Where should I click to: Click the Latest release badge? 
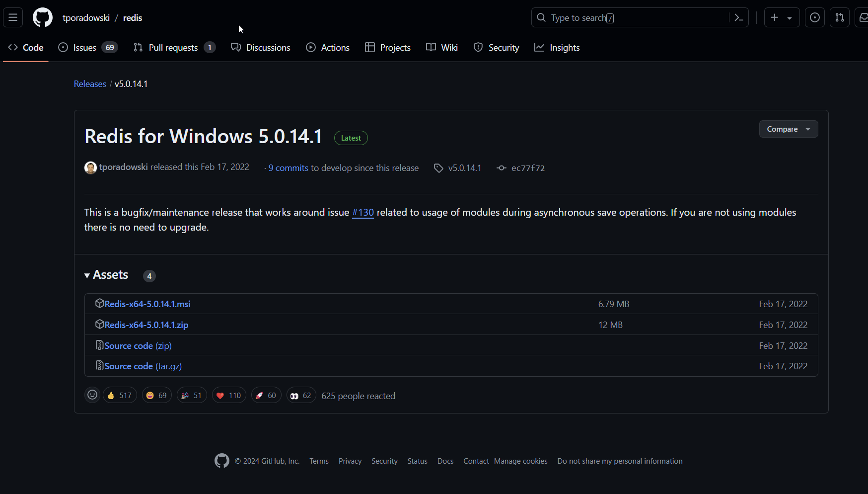tap(351, 138)
